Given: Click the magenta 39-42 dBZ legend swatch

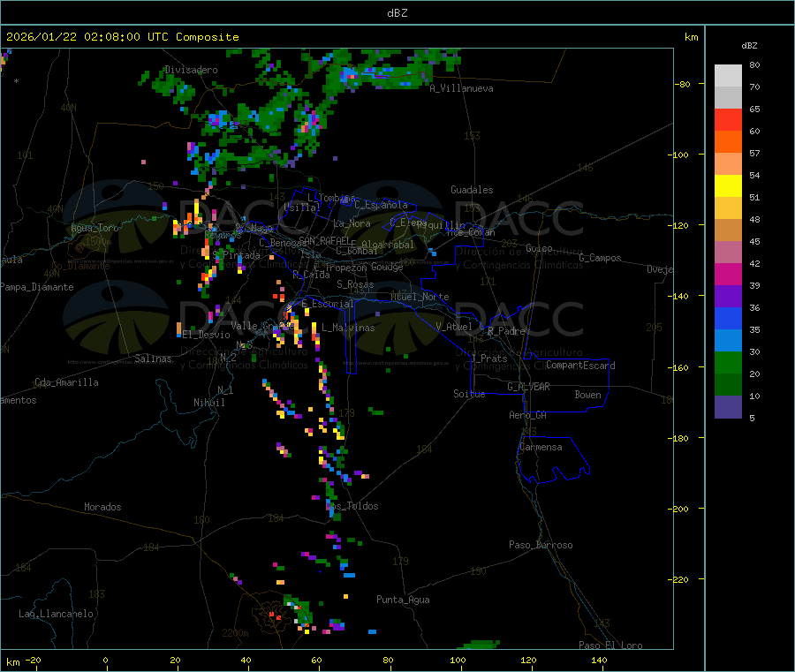Looking at the screenshot, I should (728, 274).
